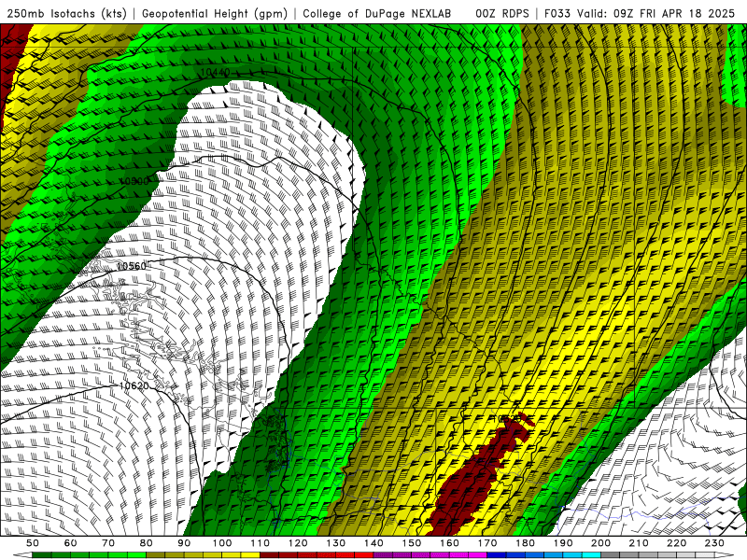This screenshot has width=747, height=560.
Task: Click the 110 label on the color scale
Action: (x=261, y=543)
